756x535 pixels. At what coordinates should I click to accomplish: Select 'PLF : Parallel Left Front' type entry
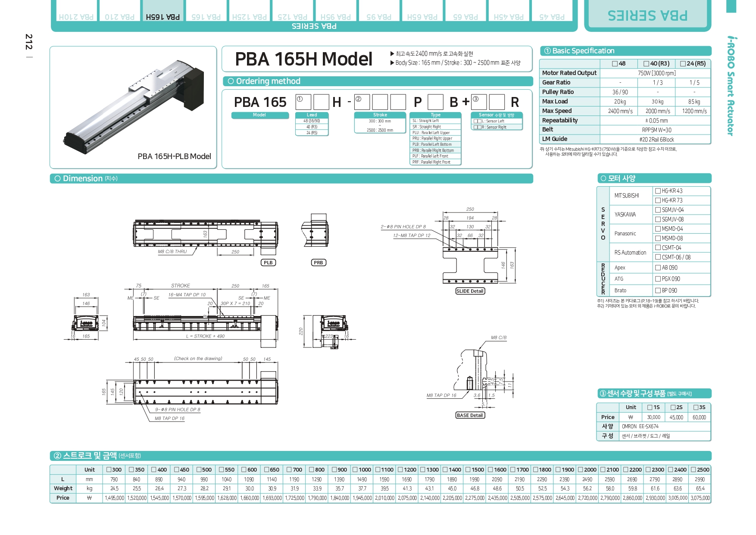pos(435,156)
